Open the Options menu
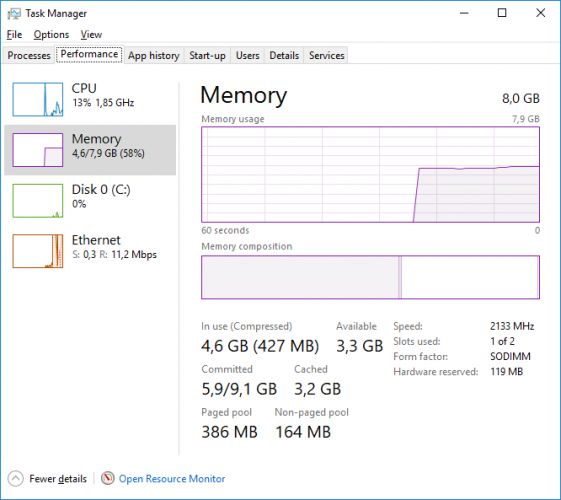This screenshot has width=561, height=500. [x=51, y=35]
